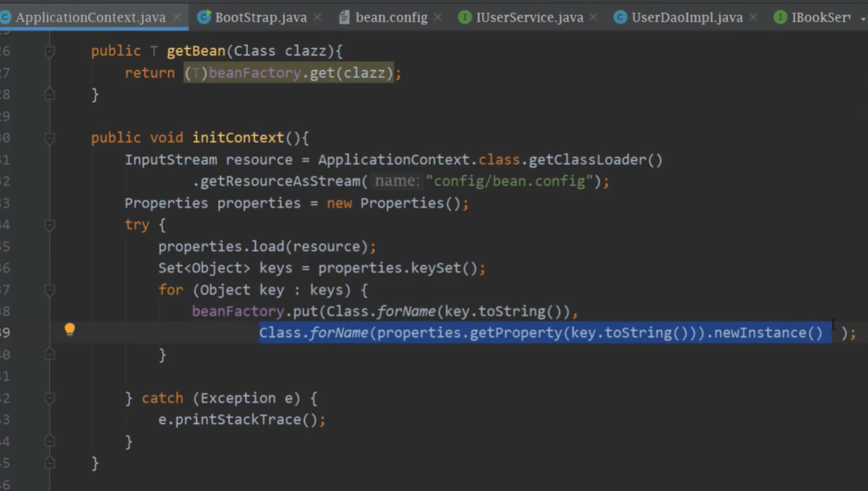The image size is (868, 491).
Task: Collapse the getBean method fold region
Action: (x=50, y=51)
